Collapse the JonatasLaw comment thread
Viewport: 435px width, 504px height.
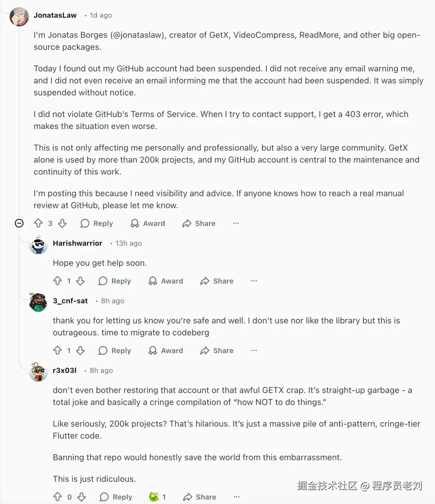[x=19, y=223]
